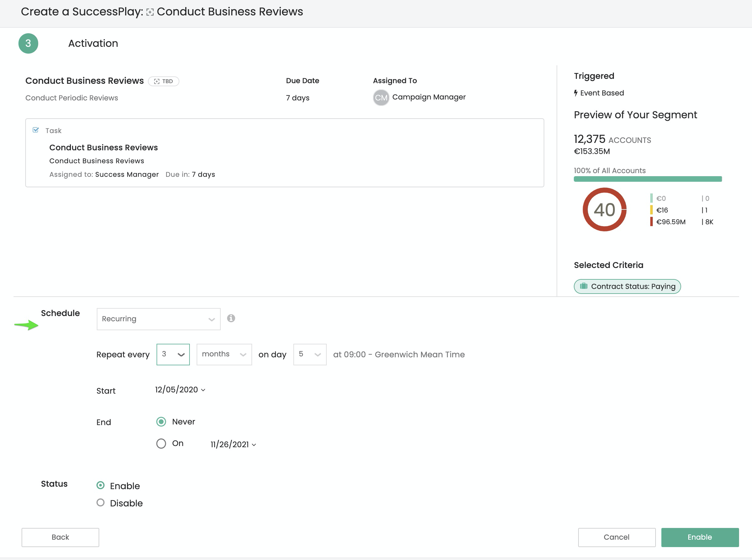Click the Selected Criteria heading
752x560 pixels.
(608, 265)
